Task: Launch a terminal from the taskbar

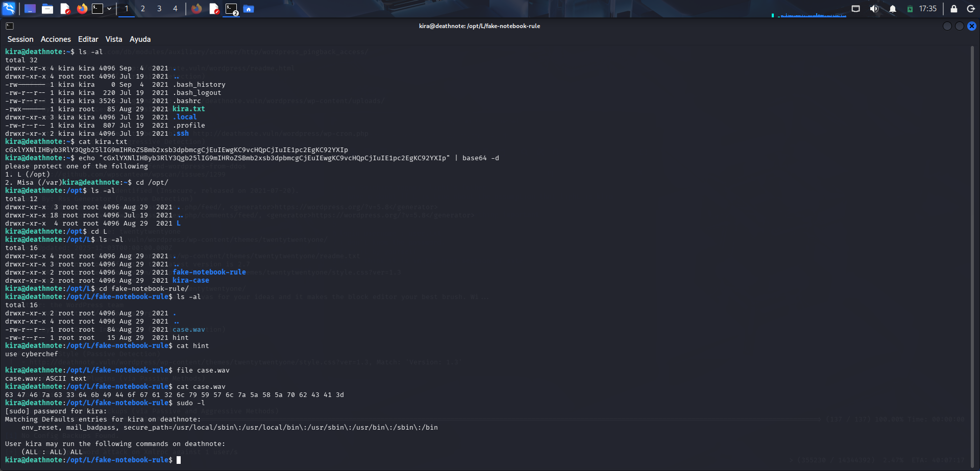Action: pos(96,9)
